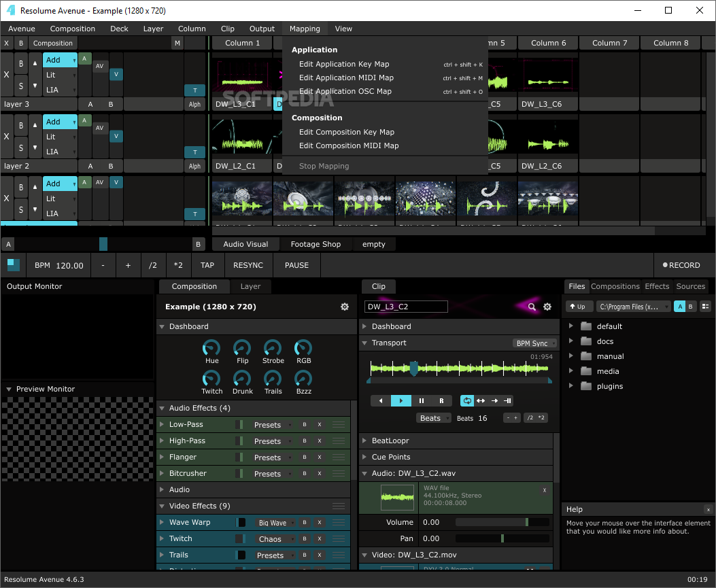Viewport: 716px width, 588px height.
Task: Choose Edit Composition MIDI Map
Action: pyautogui.click(x=385, y=145)
